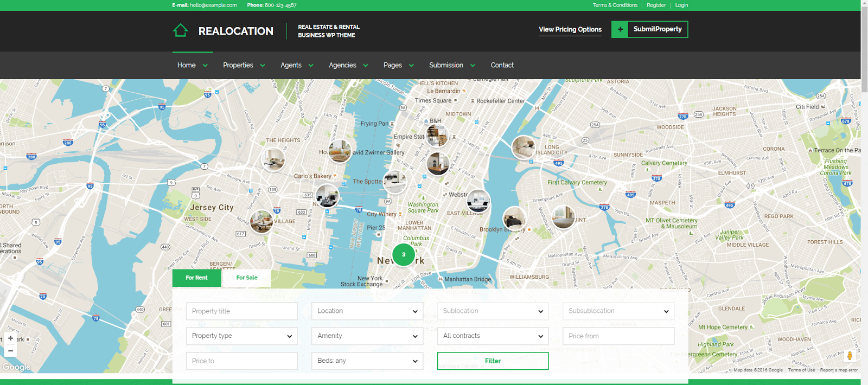Open property marker near Long Island City
The image size is (868, 385).
point(524,147)
